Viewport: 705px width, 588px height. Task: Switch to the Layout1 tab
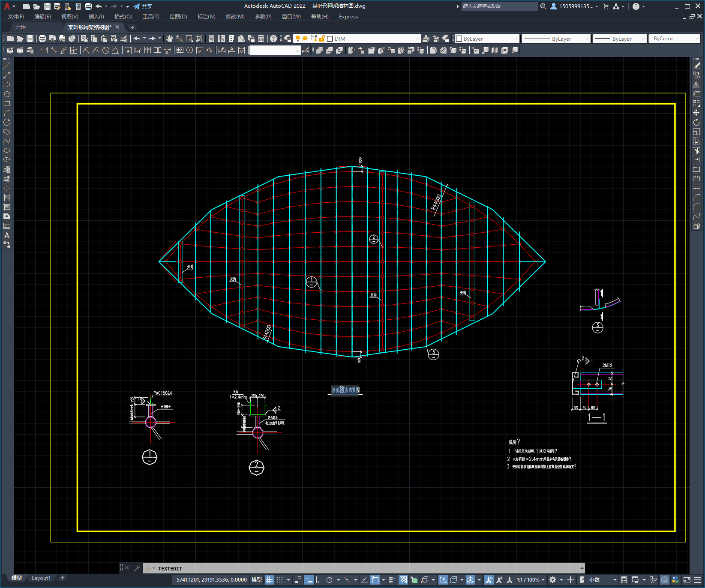pos(41,578)
